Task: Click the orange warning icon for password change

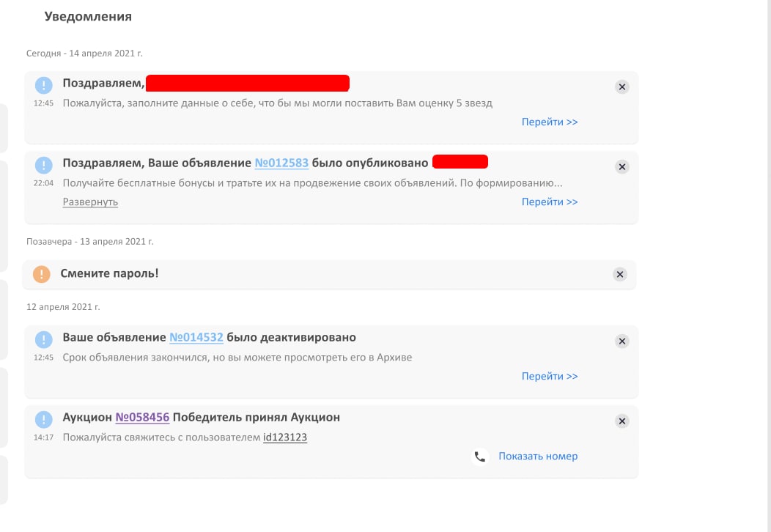Action: click(x=42, y=274)
